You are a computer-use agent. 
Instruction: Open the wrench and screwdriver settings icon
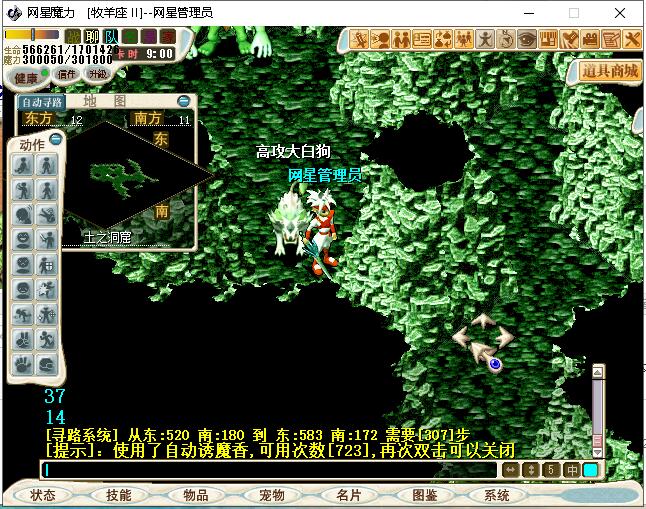[632, 40]
